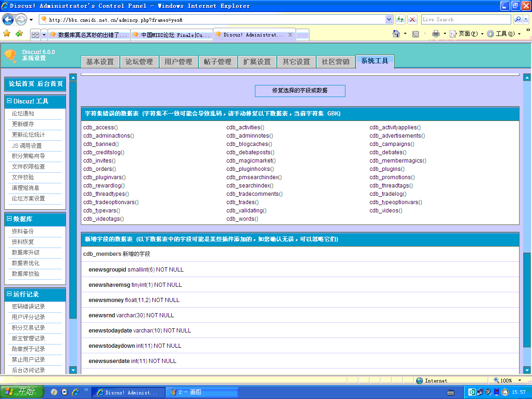
Task: Open the 论坛管理 admin tab
Action: (139, 62)
